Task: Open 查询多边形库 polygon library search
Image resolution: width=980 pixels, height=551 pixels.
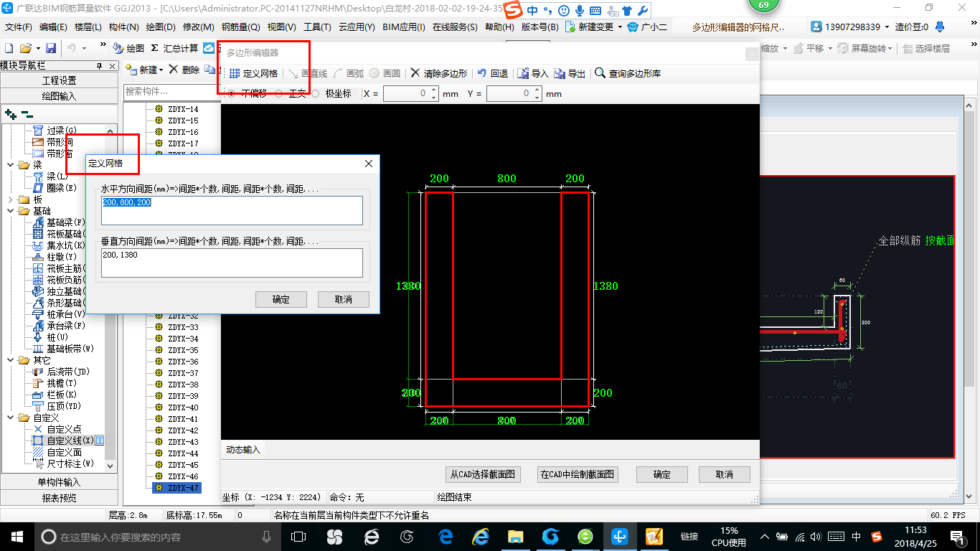Action: 627,73
